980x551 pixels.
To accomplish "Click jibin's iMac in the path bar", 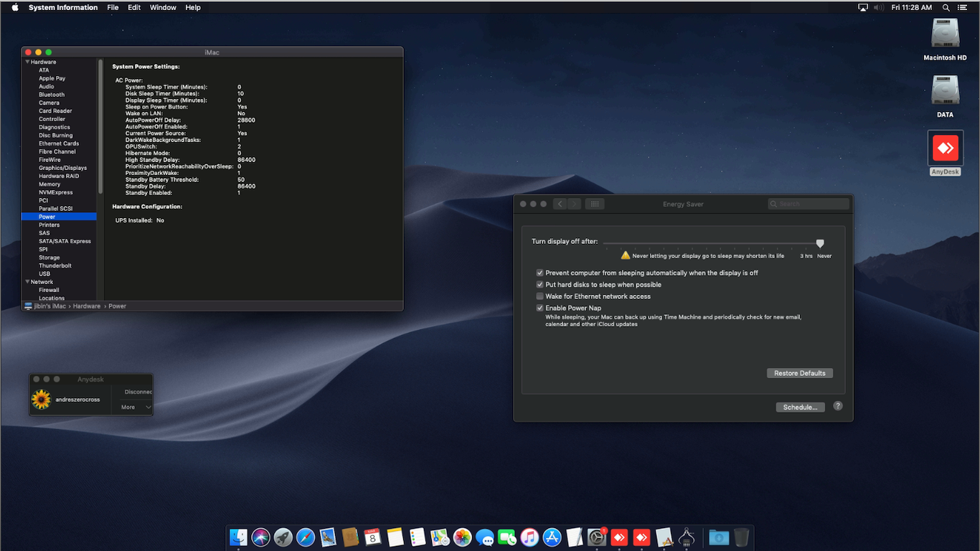I will click(x=50, y=306).
